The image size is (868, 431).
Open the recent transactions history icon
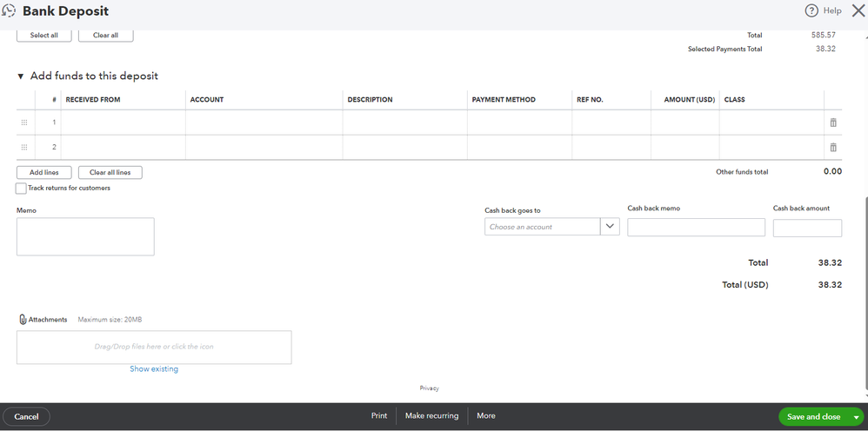(x=9, y=10)
